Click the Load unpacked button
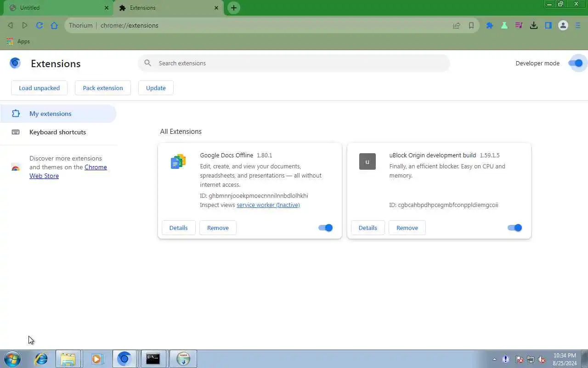The height and width of the screenshot is (368, 588). click(x=39, y=88)
